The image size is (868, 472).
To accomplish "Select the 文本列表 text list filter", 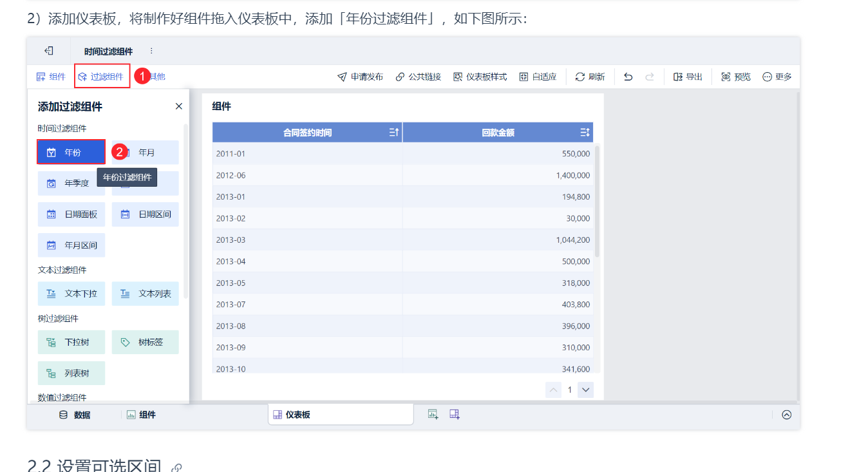I will pos(146,294).
